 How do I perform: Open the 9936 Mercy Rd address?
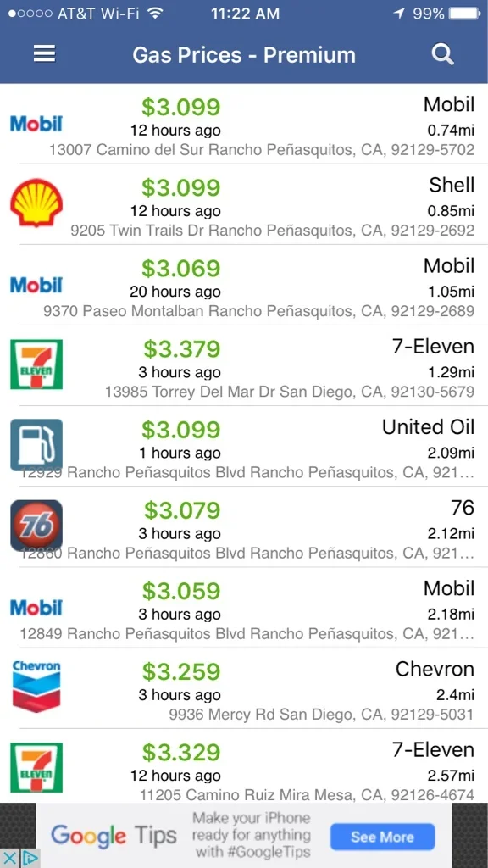tap(321, 714)
